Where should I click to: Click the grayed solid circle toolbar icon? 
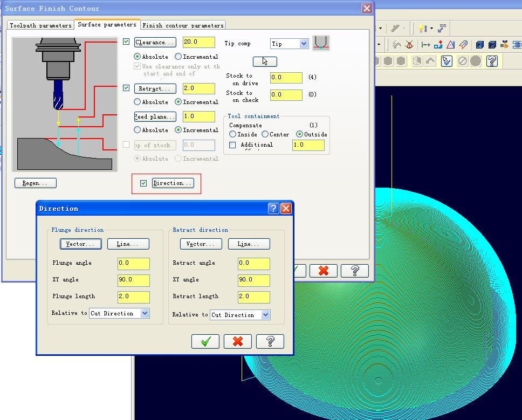click(x=476, y=61)
